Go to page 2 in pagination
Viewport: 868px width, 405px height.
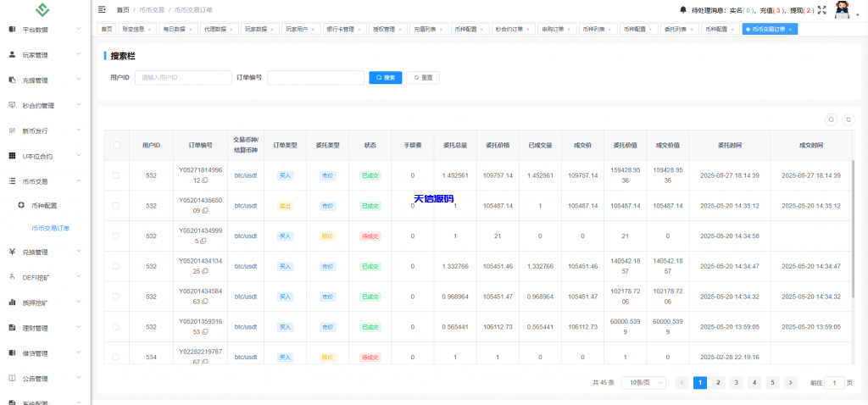[718, 382]
